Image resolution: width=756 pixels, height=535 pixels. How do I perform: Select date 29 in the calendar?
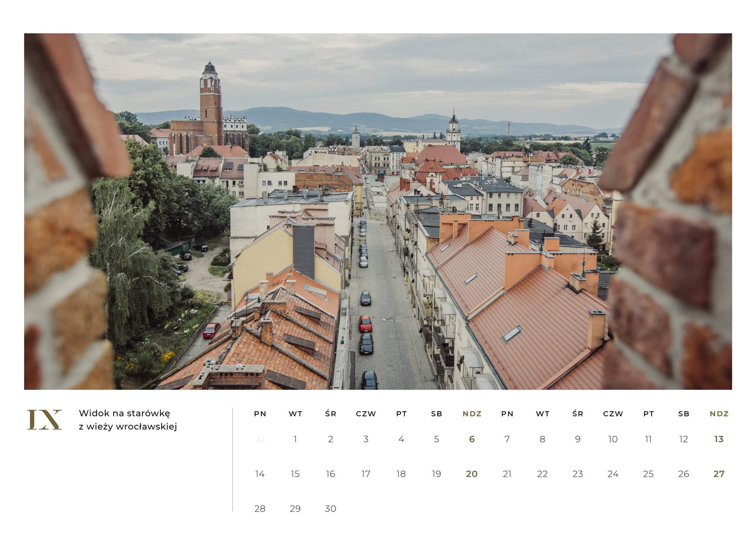[295, 509]
